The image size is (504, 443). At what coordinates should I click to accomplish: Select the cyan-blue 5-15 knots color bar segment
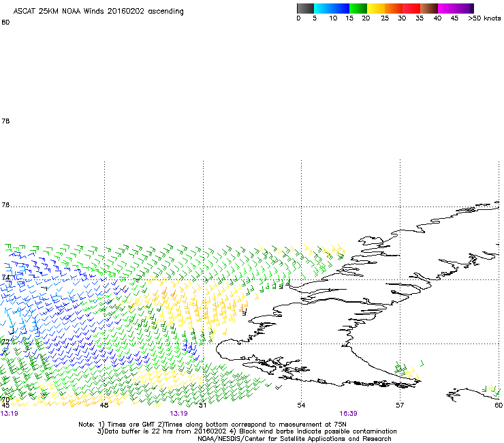coord(332,8)
